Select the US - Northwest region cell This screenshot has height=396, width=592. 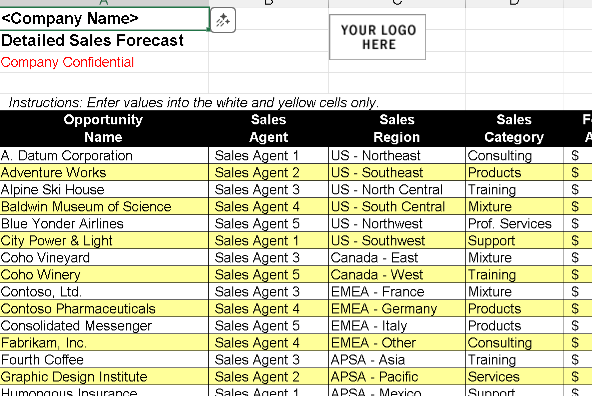[397, 223]
